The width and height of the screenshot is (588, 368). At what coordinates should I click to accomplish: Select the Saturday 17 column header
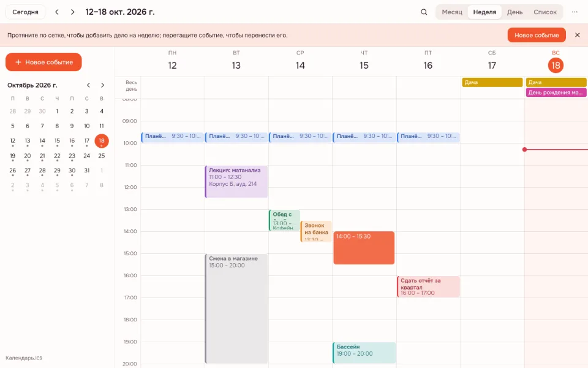(492, 61)
